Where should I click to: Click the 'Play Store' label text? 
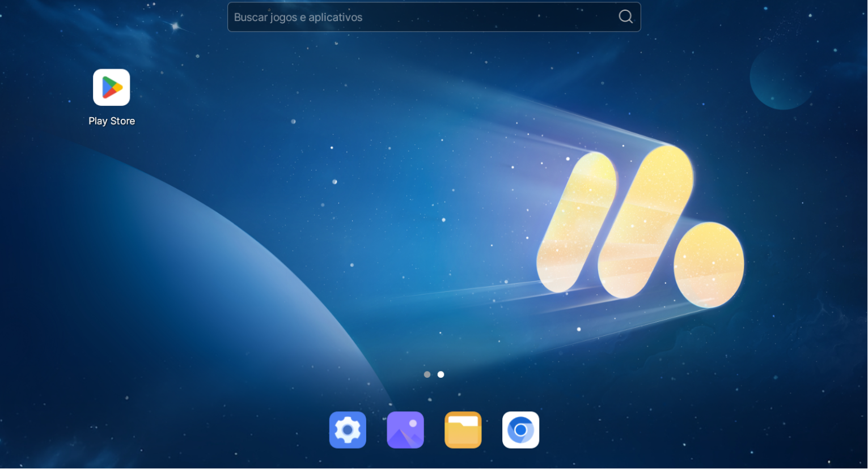pos(112,121)
